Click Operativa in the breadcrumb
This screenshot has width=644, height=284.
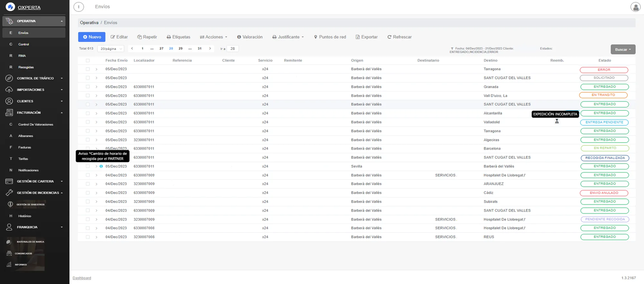click(89, 23)
